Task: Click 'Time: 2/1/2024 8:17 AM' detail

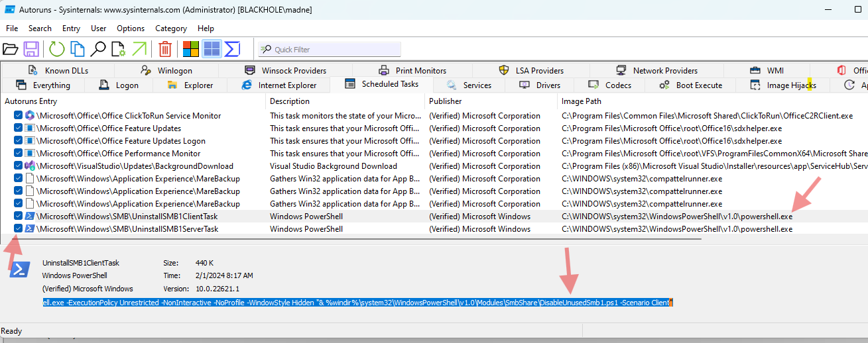Action: pos(208,275)
